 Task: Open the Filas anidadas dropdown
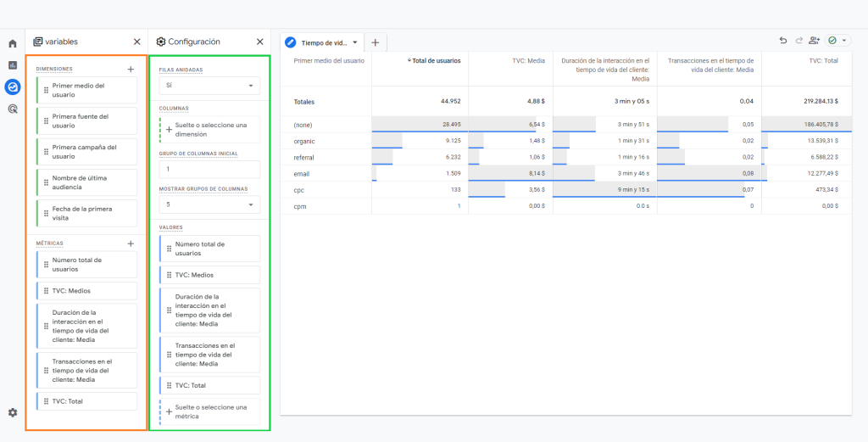click(209, 86)
